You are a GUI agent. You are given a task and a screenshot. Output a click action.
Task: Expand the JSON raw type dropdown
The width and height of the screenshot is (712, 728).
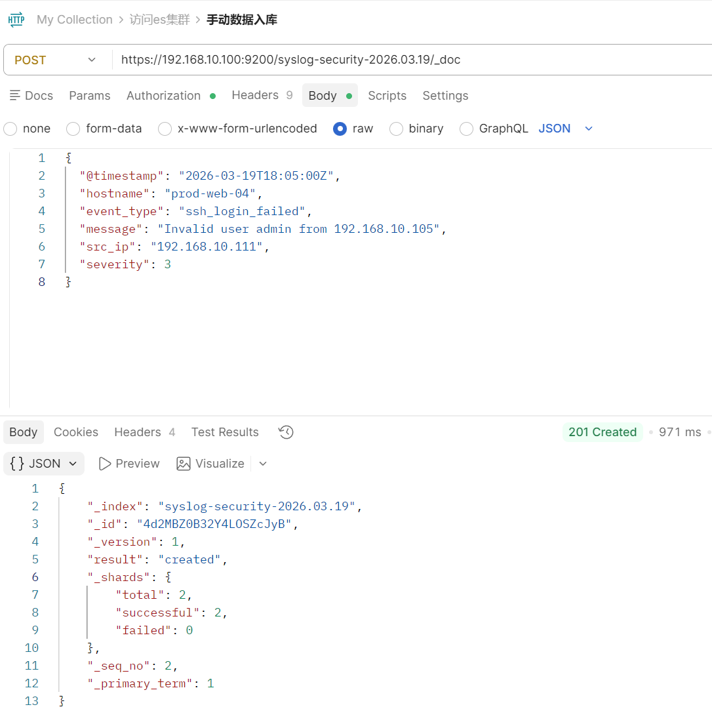point(588,129)
